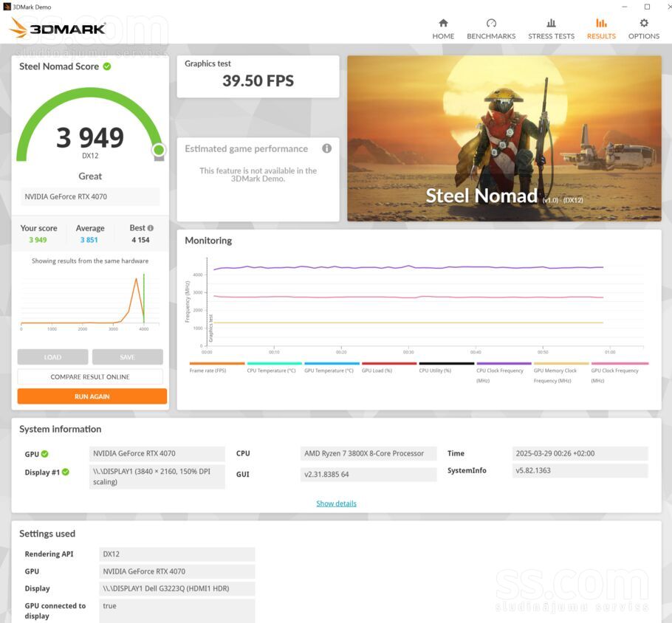Click the 3DMark logo in the header
Image resolution: width=672 pixels, height=623 pixels.
(x=57, y=28)
